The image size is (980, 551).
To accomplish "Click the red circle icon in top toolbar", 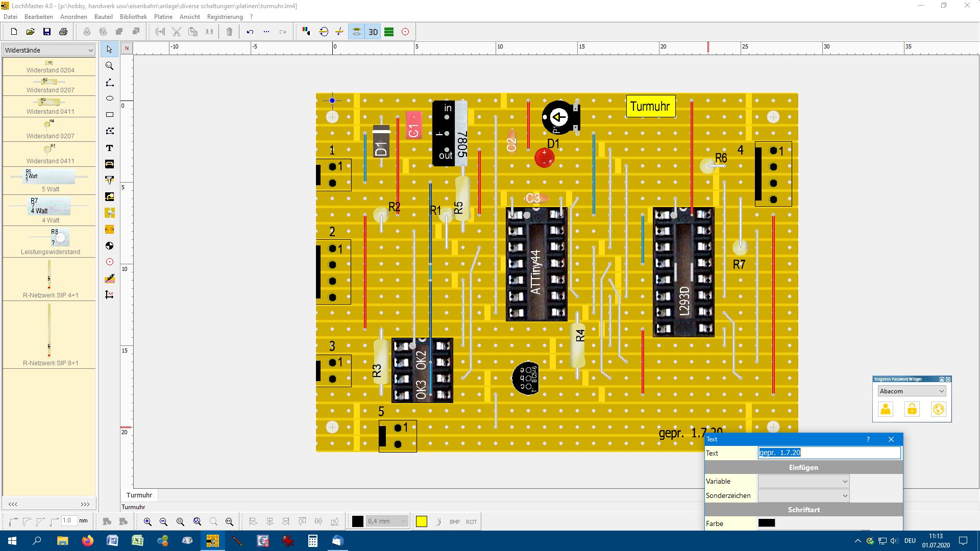I will (x=405, y=32).
